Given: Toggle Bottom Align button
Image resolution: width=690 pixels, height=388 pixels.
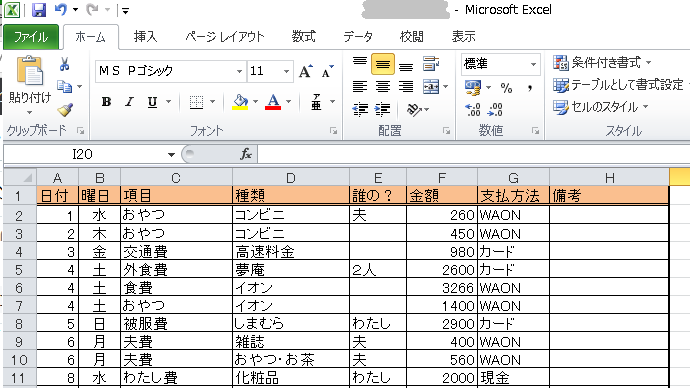Looking at the screenshot, I should tap(406, 66).
